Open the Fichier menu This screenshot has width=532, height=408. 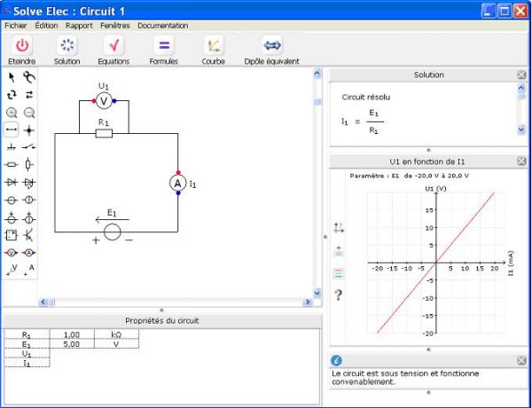tap(16, 26)
